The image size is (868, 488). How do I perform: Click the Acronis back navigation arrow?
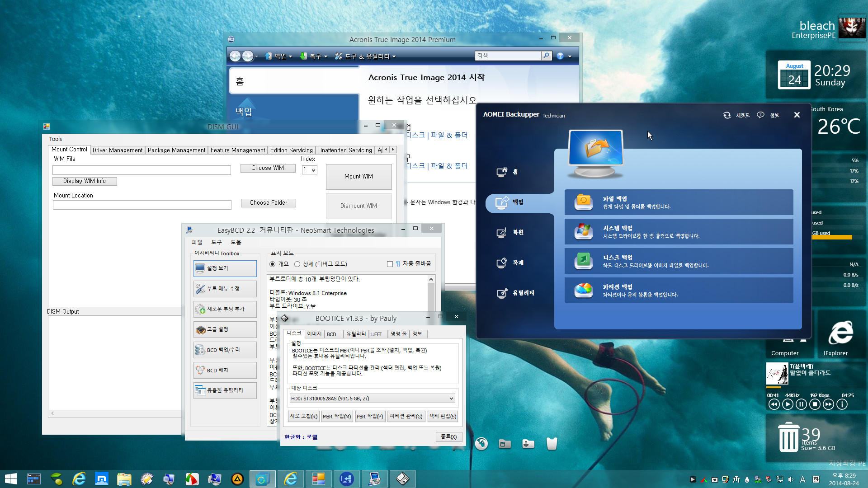click(235, 56)
